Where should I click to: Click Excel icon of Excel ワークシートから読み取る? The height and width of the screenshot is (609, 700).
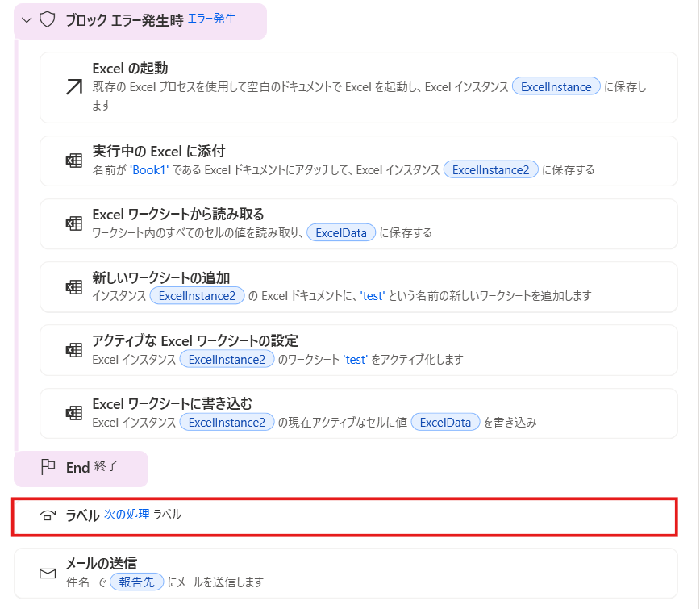tap(73, 223)
